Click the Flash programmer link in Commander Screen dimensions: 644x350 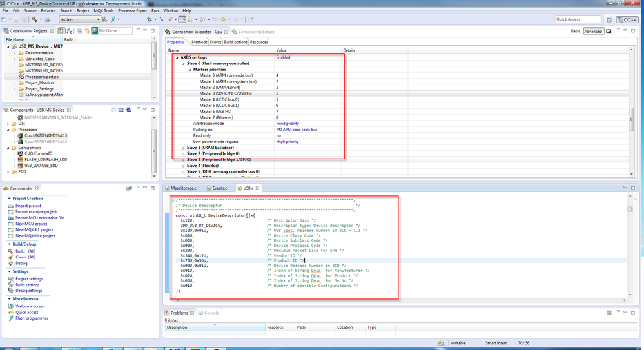click(32, 318)
